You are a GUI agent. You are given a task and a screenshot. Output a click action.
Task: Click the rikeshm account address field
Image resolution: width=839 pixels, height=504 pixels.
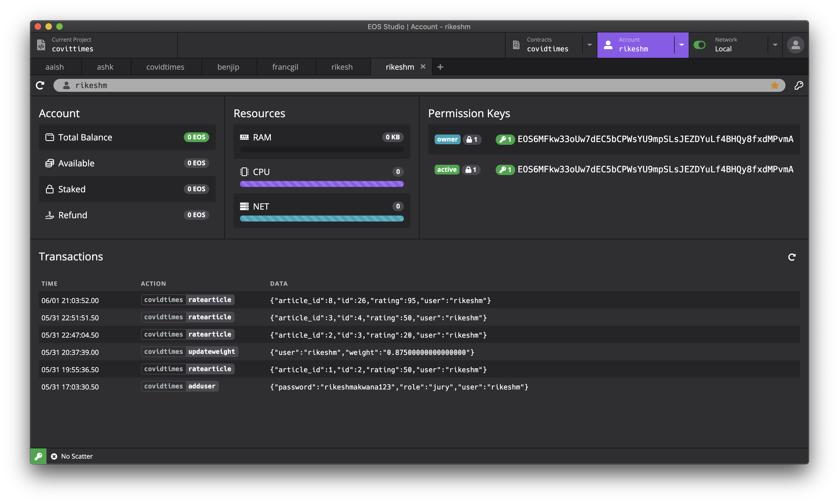(x=408, y=85)
